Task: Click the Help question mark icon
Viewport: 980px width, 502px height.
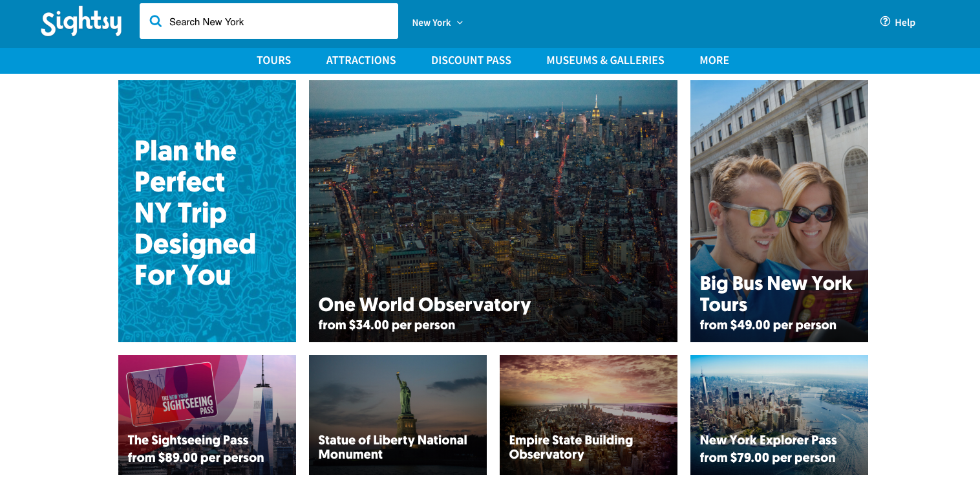Action: coord(885,21)
